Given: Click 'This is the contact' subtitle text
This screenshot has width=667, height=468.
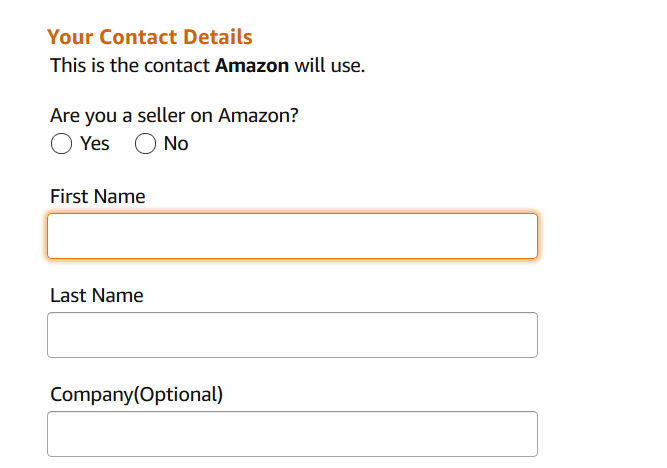Looking at the screenshot, I should [130, 66].
